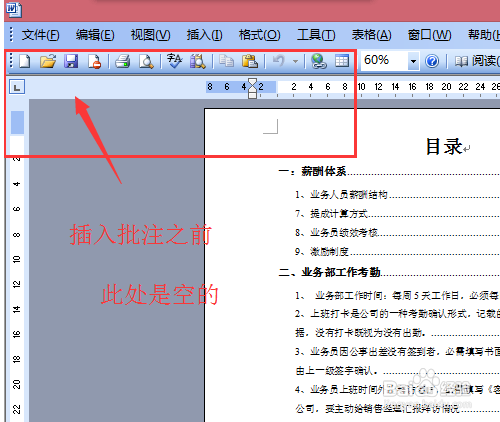Click the 目录 heading in the document
The height and width of the screenshot is (422, 500).
[x=444, y=147]
